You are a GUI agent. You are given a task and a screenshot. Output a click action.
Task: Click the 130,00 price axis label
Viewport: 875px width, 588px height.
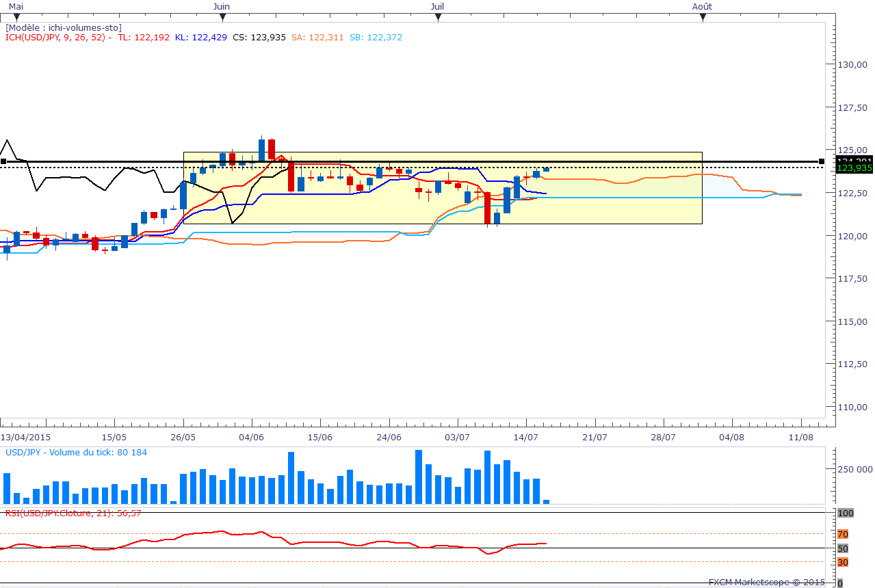point(852,65)
